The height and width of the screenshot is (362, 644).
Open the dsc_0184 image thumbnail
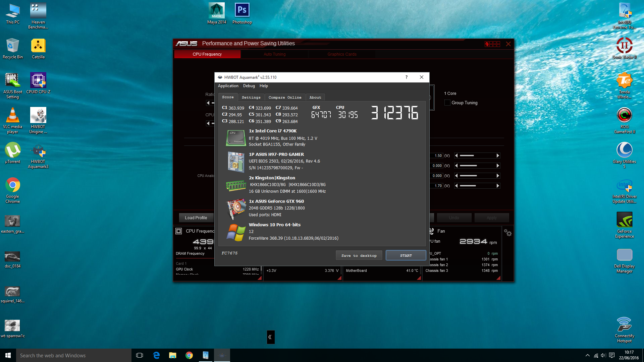point(13,259)
